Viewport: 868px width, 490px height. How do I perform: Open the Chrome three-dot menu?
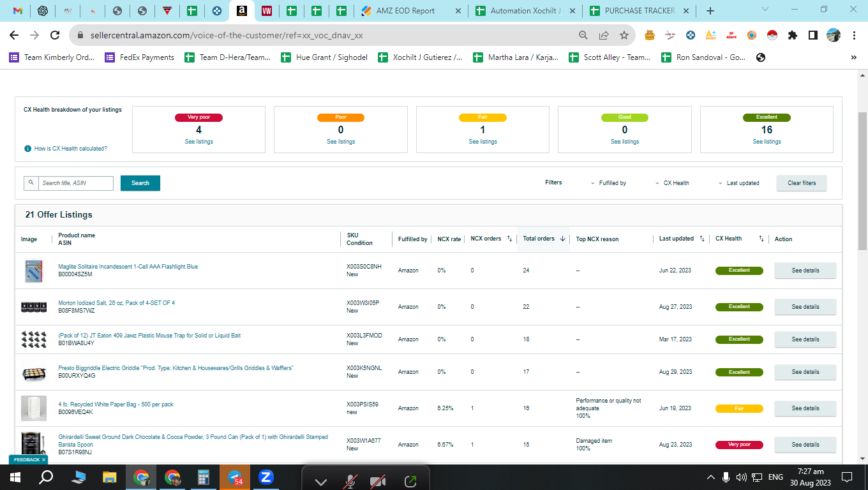pyautogui.click(x=854, y=36)
